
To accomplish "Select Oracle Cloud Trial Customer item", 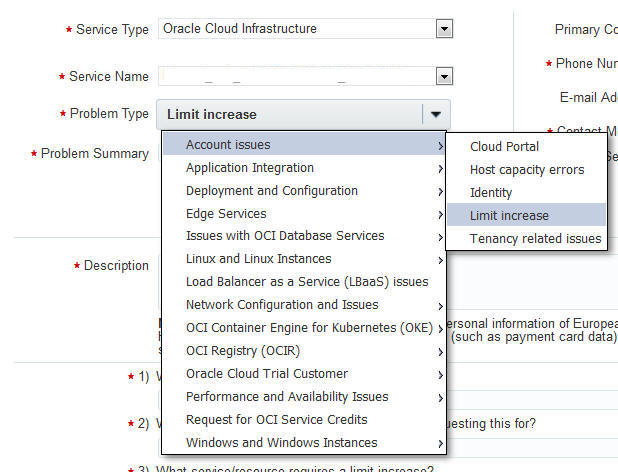I will pos(304,374).
